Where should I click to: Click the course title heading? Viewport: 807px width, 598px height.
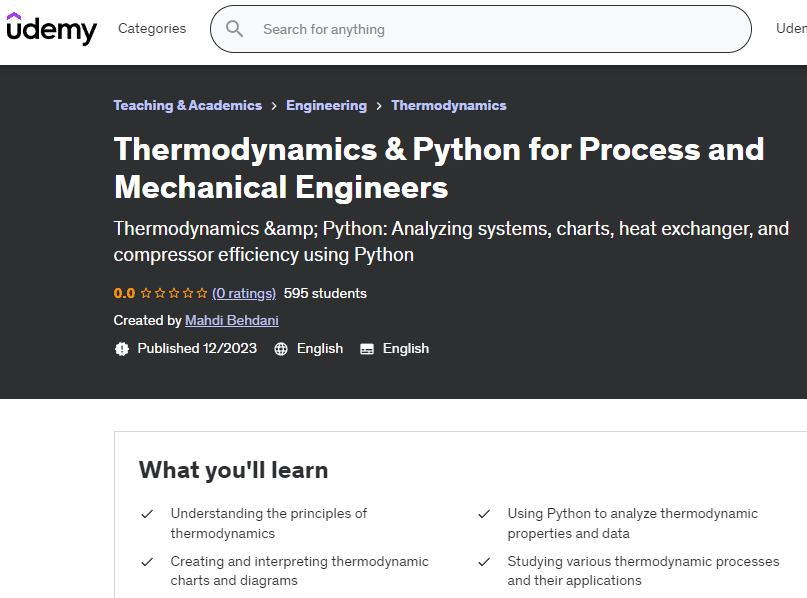pos(438,168)
